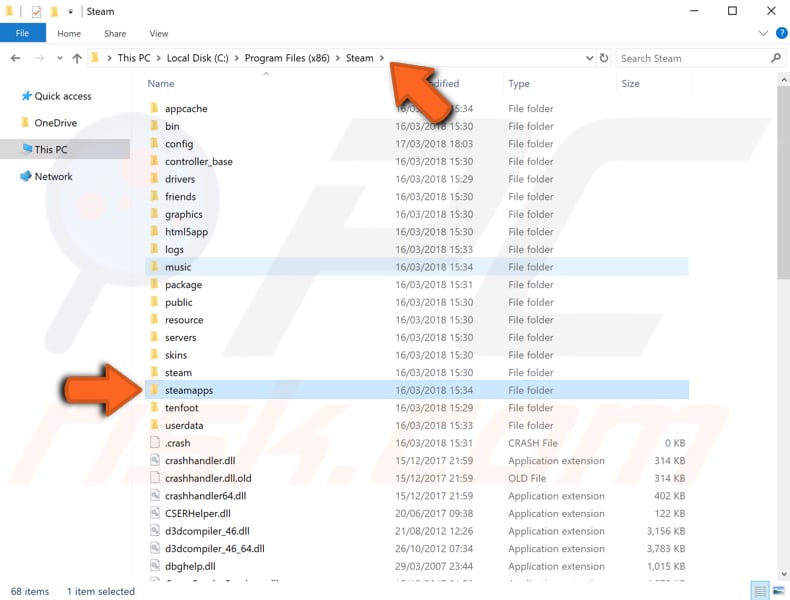Select the config folder icon
Viewport: 790px width, 600px height.
[155, 143]
